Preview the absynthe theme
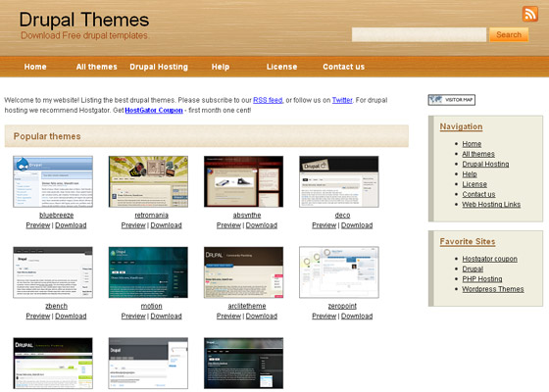Image resolution: width=549 pixels, height=392 pixels. pyautogui.click(x=228, y=225)
